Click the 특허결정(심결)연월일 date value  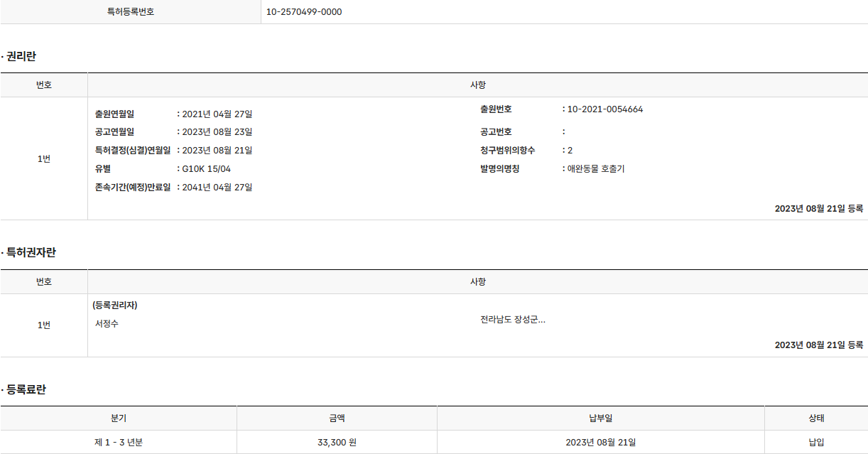click(x=217, y=151)
